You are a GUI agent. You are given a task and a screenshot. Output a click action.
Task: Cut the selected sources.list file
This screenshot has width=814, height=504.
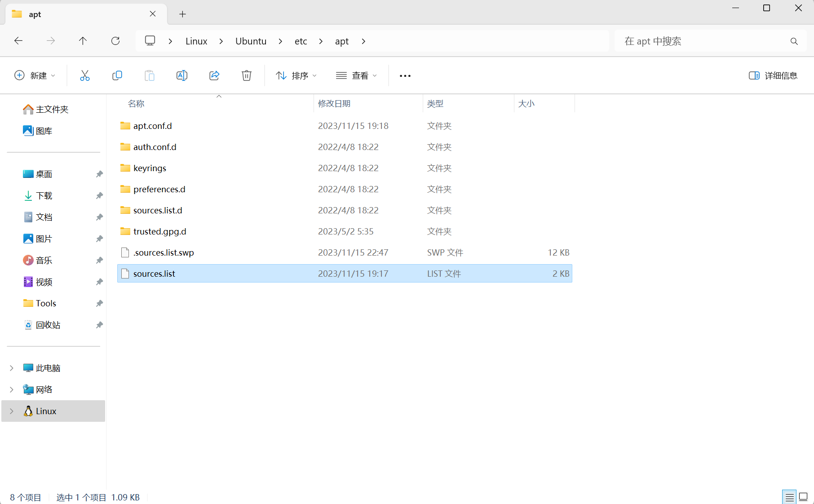point(85,75)
